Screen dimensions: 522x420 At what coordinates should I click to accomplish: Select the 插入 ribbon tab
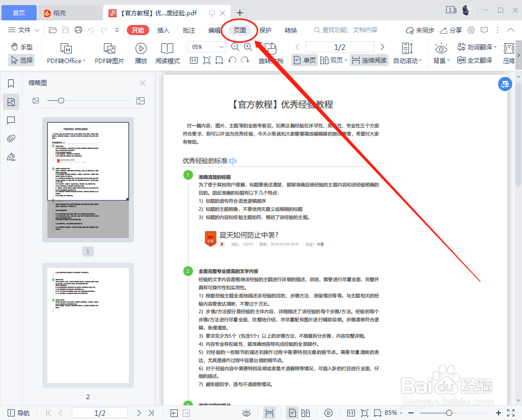[163, 30]
